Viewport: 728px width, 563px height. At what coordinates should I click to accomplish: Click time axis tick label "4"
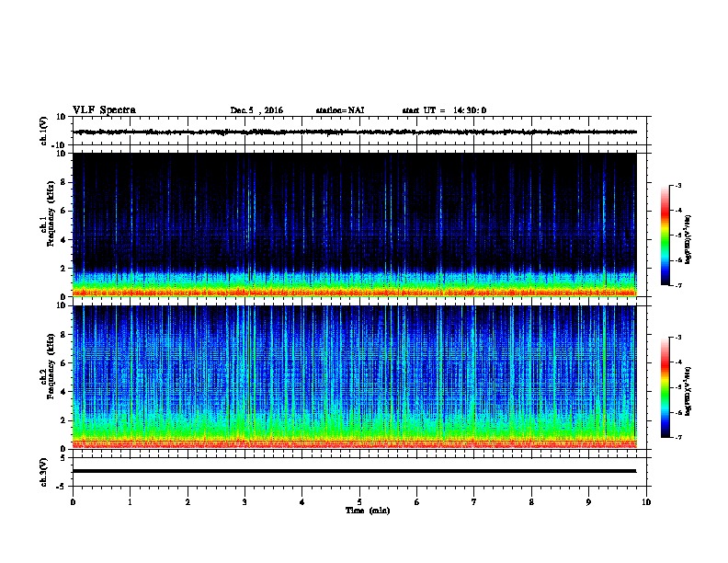pos(302,502)
